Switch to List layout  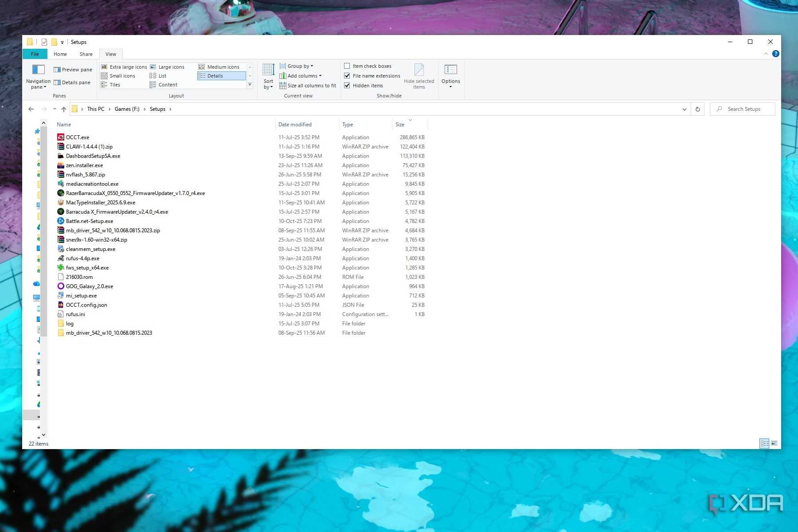click(x=158, y=76)
